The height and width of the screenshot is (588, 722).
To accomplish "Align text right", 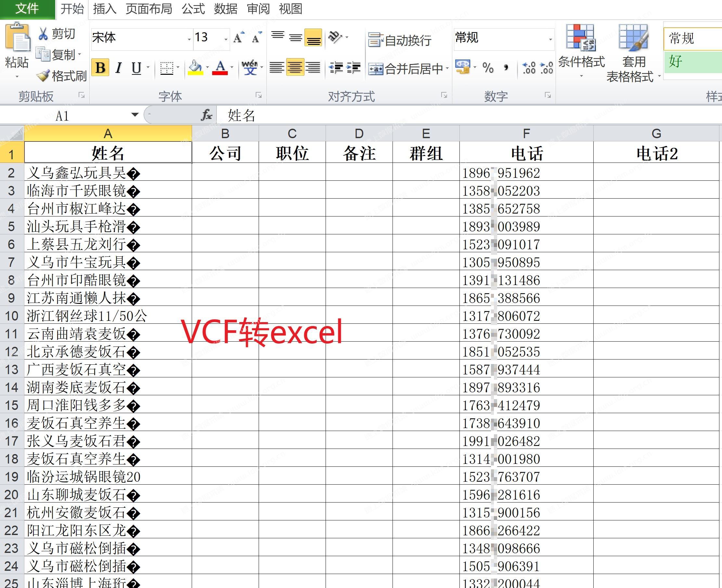I will 313,68.
